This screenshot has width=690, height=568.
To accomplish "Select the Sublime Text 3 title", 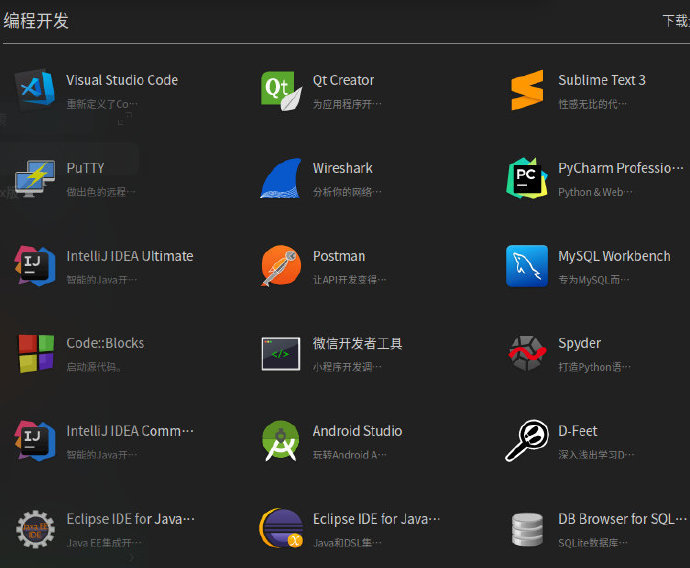I will pos(602,80).
